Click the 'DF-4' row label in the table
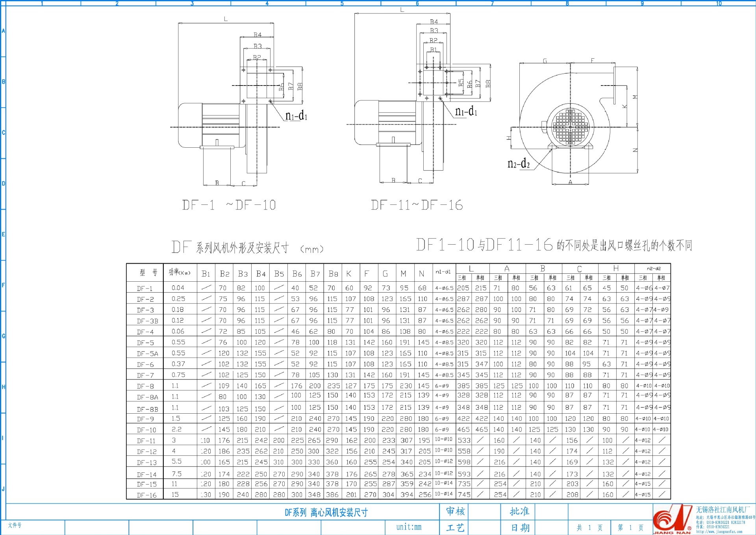756x535 pixels. 145,332
